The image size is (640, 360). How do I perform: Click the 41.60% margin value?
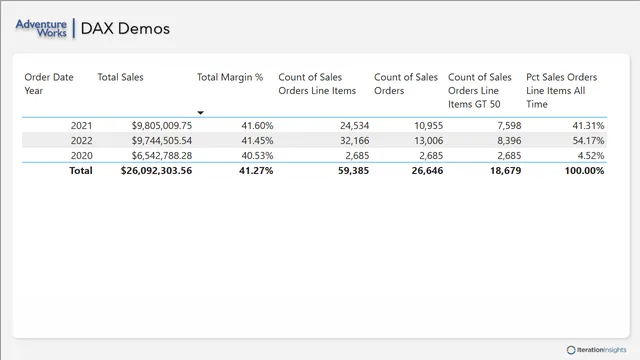[x=257, y=125]
